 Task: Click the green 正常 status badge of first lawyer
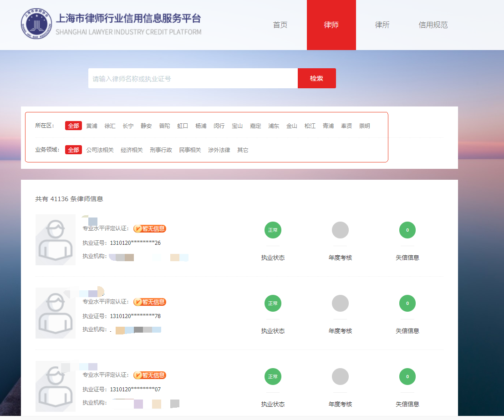pos(273,230)
